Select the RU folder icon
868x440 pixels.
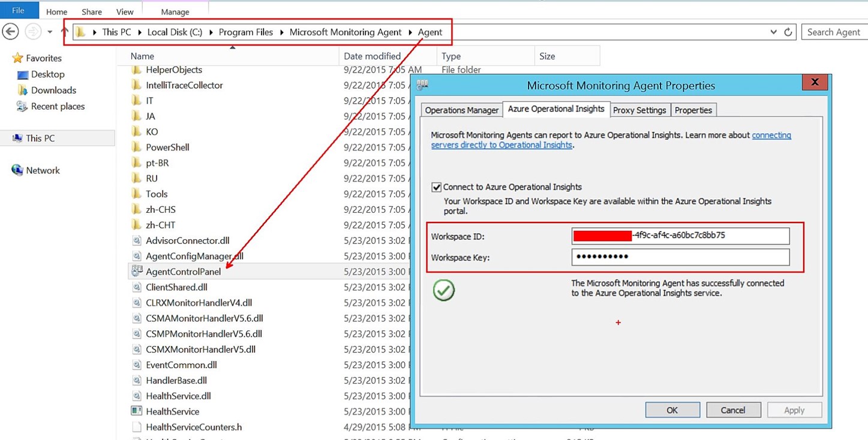136,179
